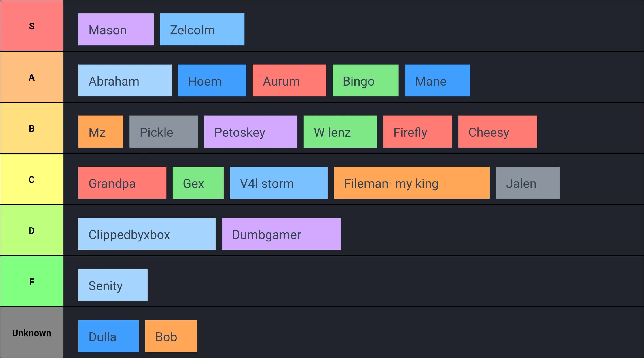Screen dimensions: 644x358
Task: Click the W lenz tile
Action: [340, 132]
